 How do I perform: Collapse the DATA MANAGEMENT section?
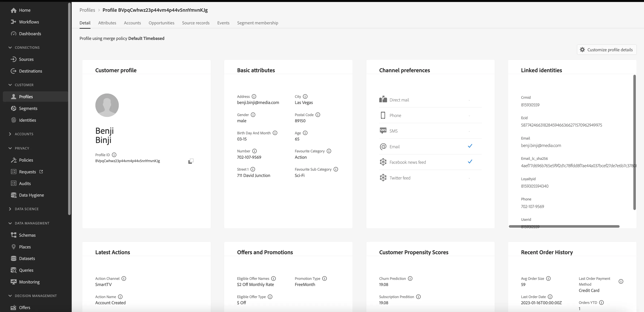click(x=10, y=223)
